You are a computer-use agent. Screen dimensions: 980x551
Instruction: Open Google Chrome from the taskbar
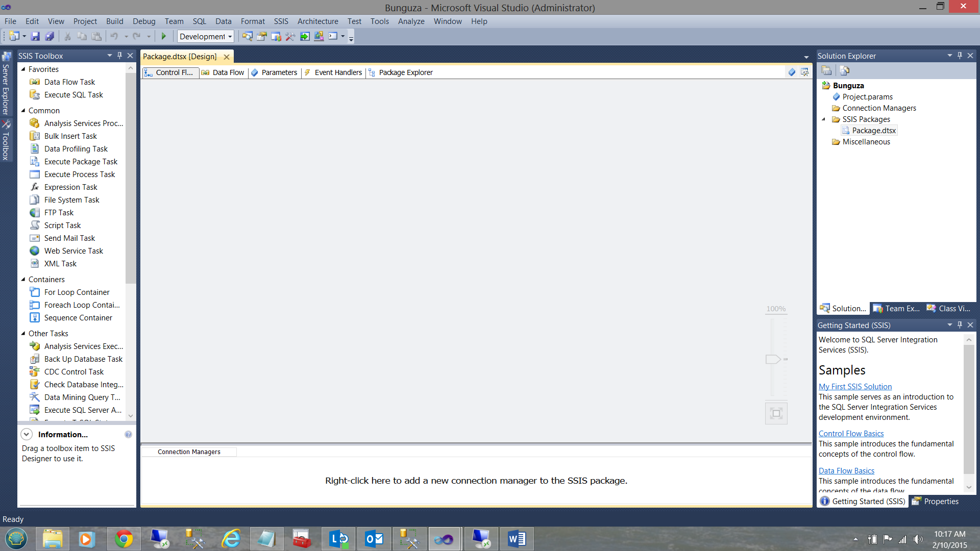click(124, 539)
